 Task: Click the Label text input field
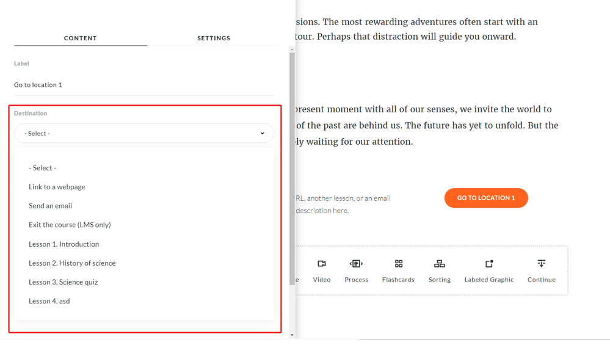[x=143, y=85]
